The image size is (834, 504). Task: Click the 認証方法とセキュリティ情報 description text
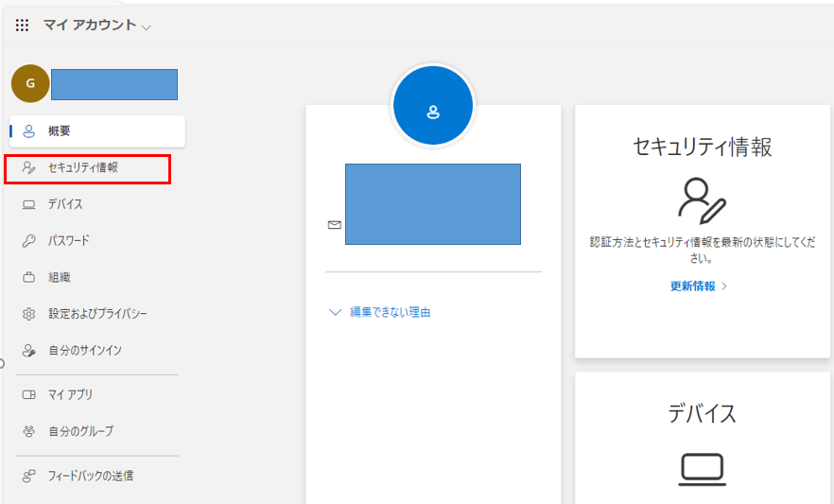(x=702, y=250)
